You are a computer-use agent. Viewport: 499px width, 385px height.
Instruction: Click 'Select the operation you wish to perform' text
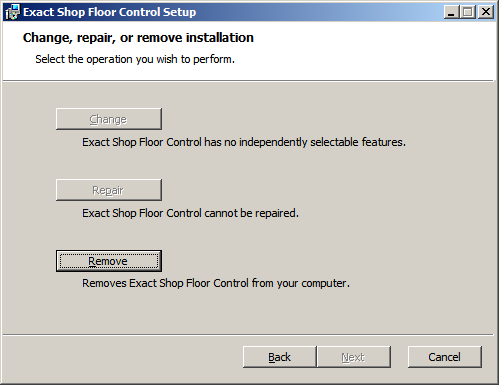(x=135, y=59)
